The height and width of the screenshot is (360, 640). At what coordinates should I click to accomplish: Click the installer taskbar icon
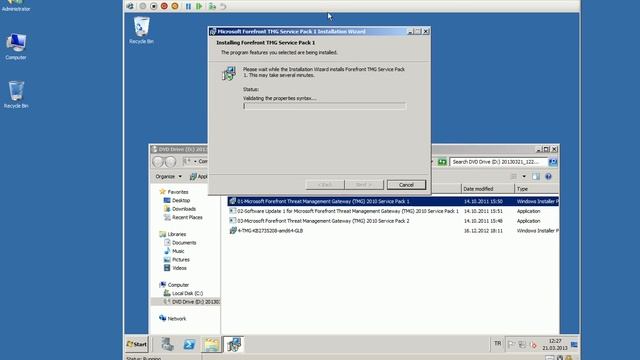[x=234, y=344]
